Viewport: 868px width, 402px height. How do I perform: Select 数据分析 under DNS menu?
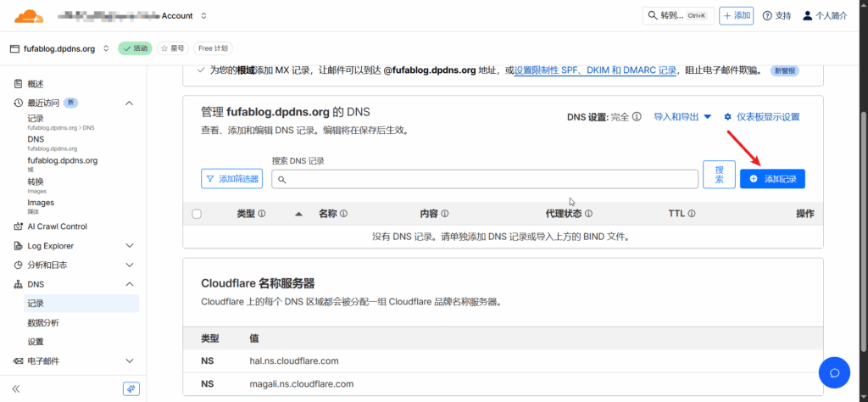[43, 322]
